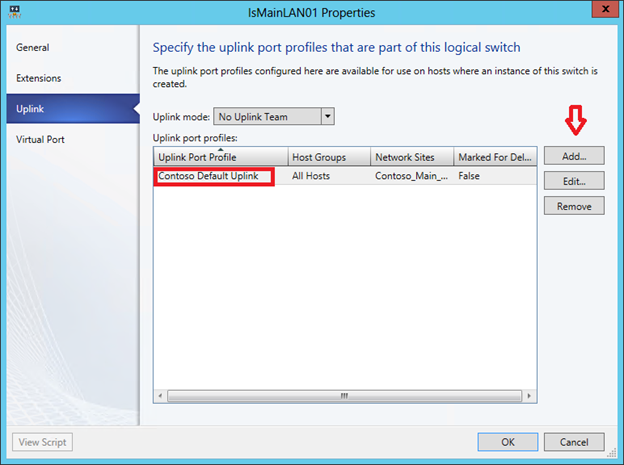The width and height of the screenshot is (624, 465).
Task: Sort by Host Groups column header
Action: tap(329, 157)
